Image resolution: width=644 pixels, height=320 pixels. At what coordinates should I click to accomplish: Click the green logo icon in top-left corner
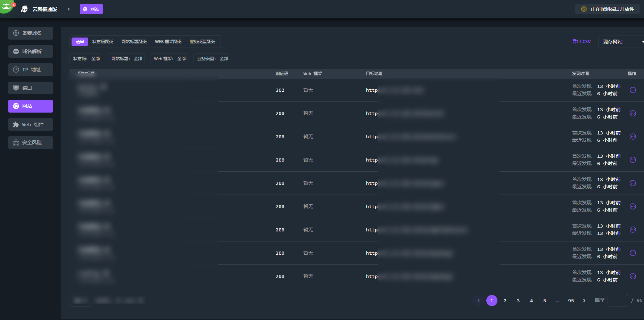coord(6,6)
